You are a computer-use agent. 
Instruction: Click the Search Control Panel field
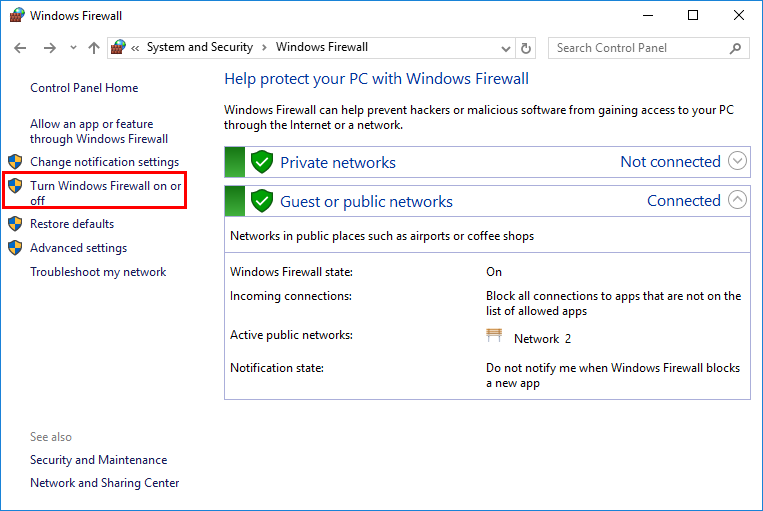[x=640, y=48]
